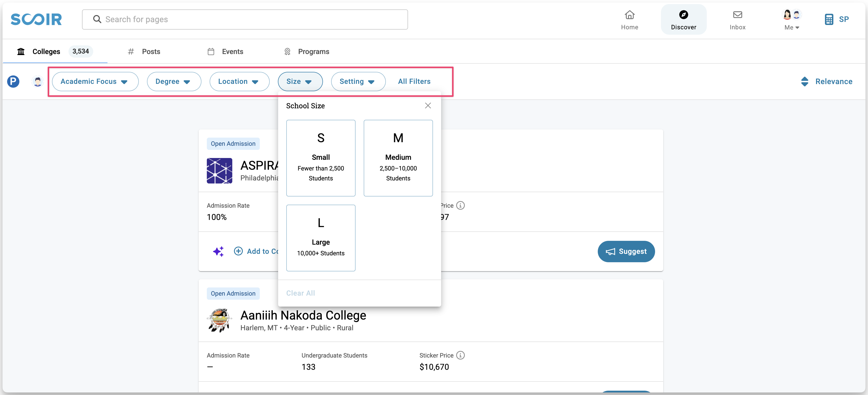868x395 pixels.
Task: Expand the Me account menu
Action: [x=792, y=27]
